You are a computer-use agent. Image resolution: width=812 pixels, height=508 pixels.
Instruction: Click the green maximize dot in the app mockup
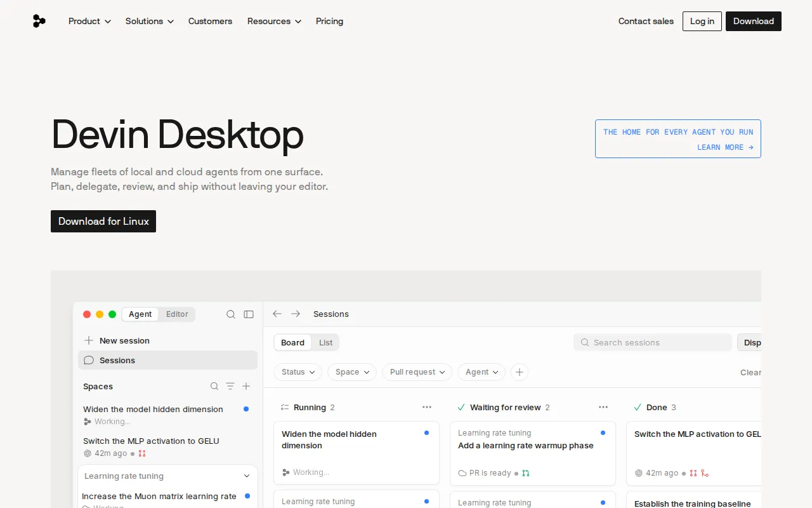(112, 314)
